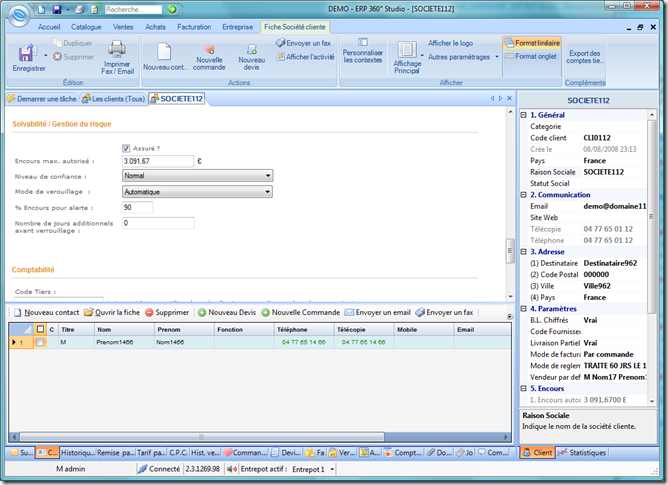Click Export des comptes tiers button

pyautogui.click(x=584, y=57)
